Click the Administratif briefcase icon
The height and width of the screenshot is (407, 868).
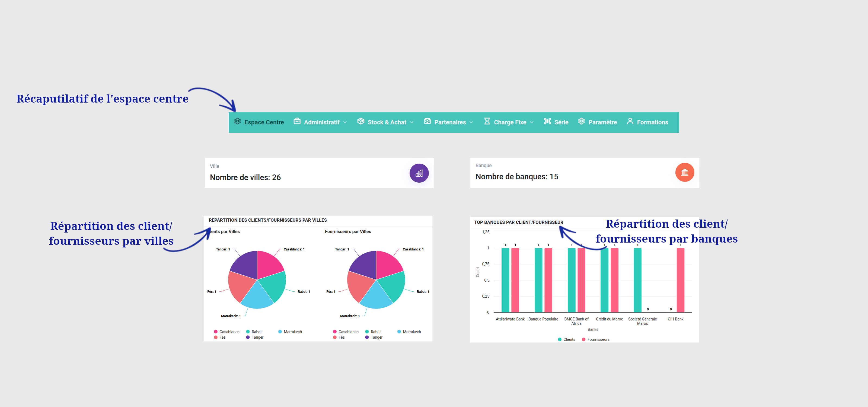pos(297,121)
